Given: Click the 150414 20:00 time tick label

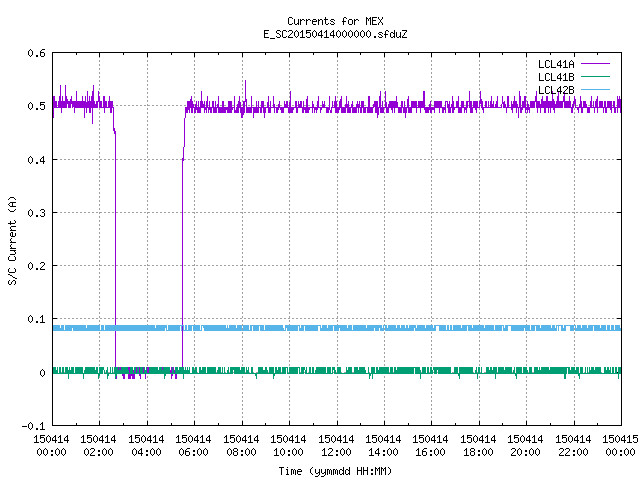Looking at the screenshot, I should coord(525,446).
